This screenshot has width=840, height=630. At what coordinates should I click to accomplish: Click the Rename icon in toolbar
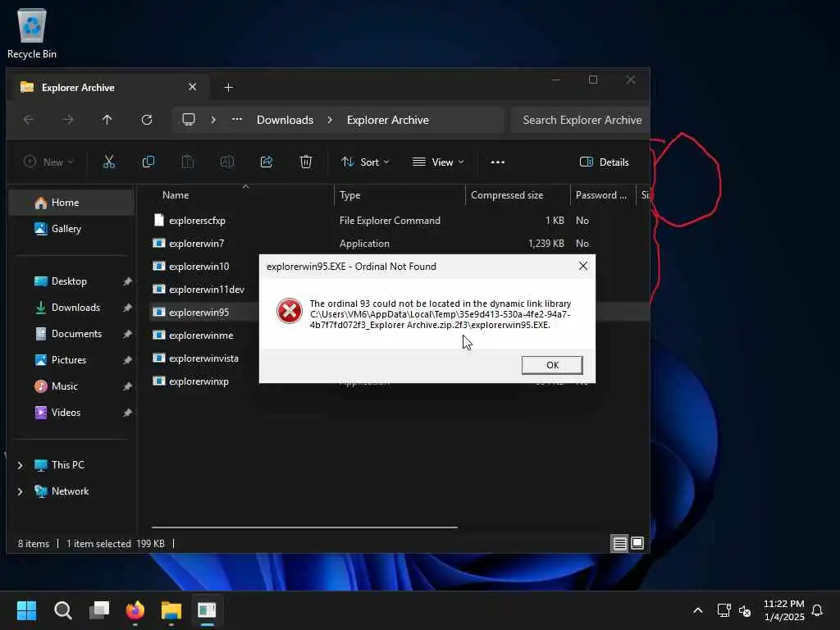pyautogui.click(x=227, y=162)
